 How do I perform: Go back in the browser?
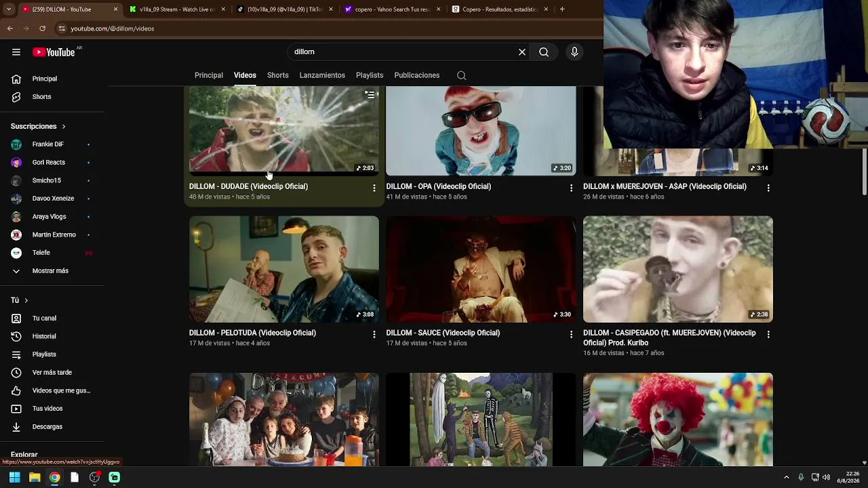click(10, 28)
